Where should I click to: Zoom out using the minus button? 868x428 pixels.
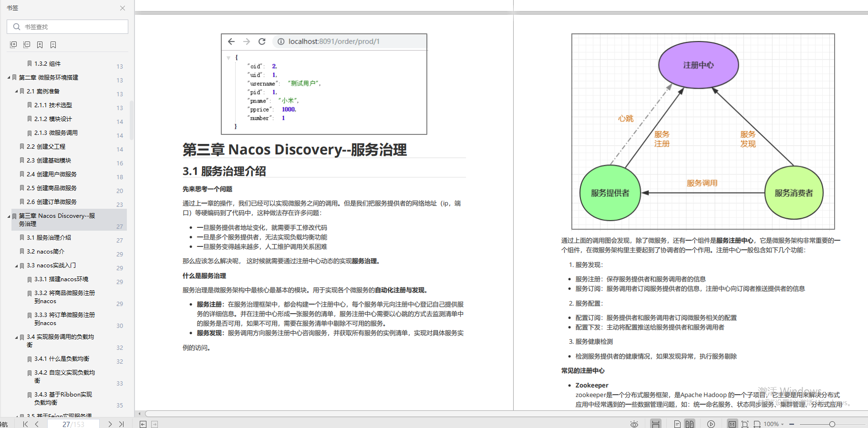click(792, 424)
